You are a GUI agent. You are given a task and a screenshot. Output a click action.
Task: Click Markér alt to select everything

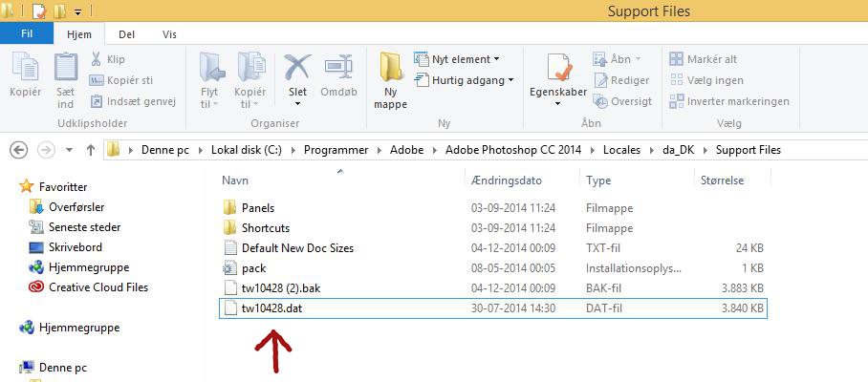pyautogui.click(x=704, y=59)
